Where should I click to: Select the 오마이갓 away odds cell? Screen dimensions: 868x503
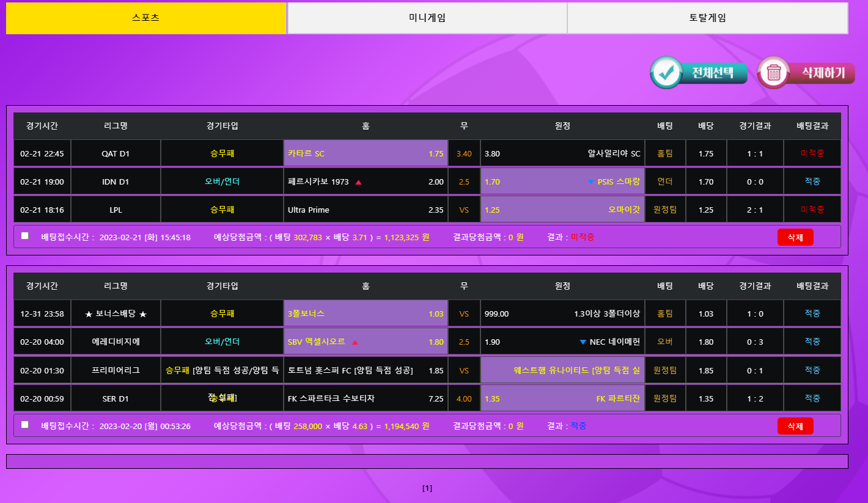pos(562,210)
